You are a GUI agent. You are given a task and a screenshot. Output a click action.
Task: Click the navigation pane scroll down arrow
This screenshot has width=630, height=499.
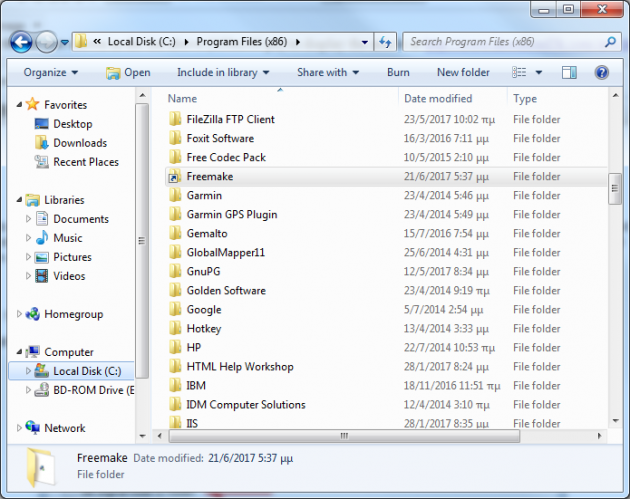coord(142,436)
